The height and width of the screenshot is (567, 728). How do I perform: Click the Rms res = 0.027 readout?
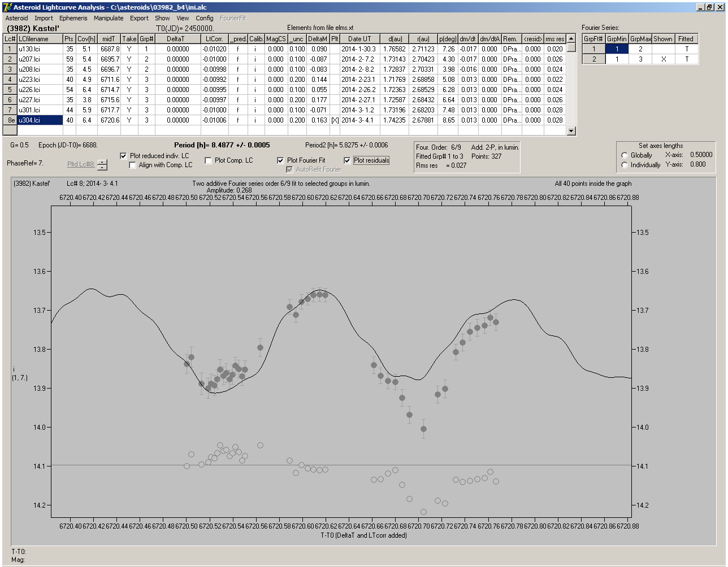[x=441, y=165]
